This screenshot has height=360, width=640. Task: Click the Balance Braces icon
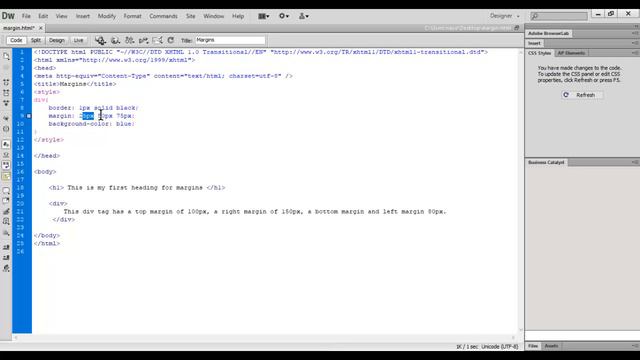tap(6, 129)
